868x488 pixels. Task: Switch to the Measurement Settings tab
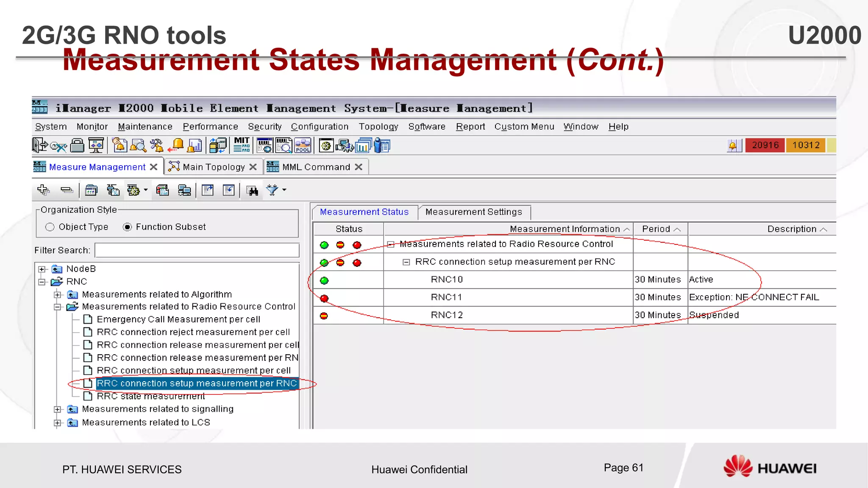tap(474, 212)
